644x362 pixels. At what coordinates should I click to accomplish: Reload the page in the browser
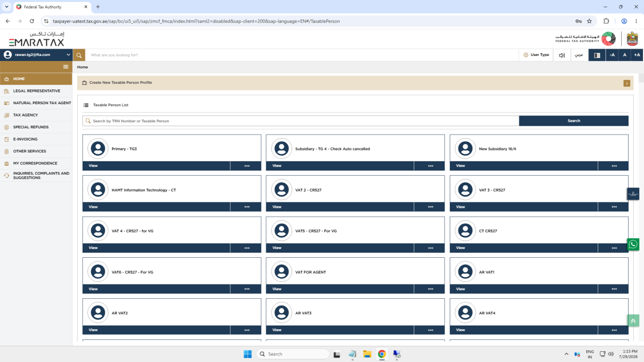(x=32, y=21)
